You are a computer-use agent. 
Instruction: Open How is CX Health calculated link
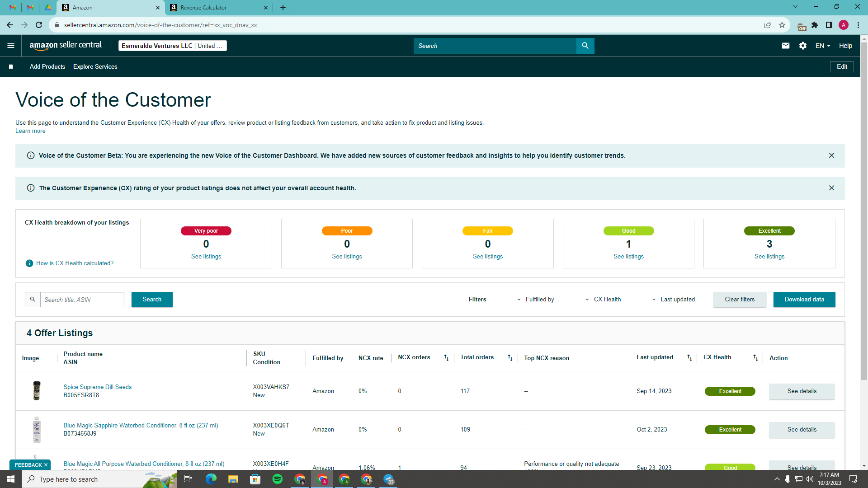(75, 263)
